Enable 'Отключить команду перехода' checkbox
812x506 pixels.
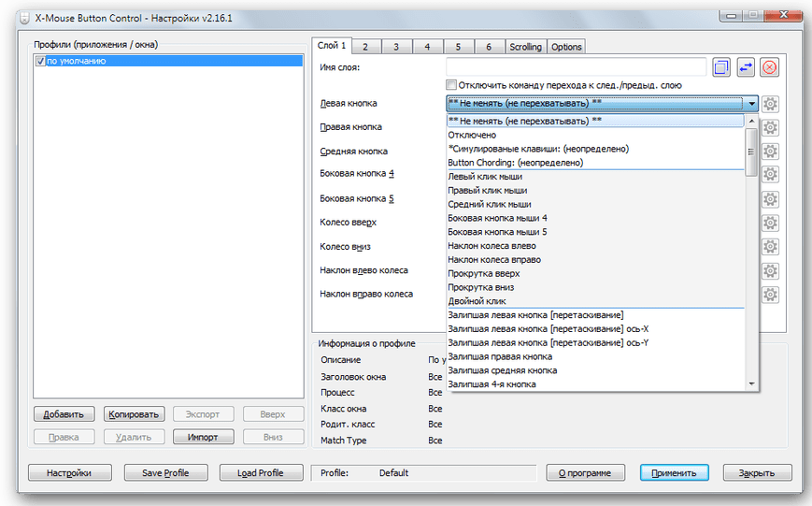click(x=451, y=85)
